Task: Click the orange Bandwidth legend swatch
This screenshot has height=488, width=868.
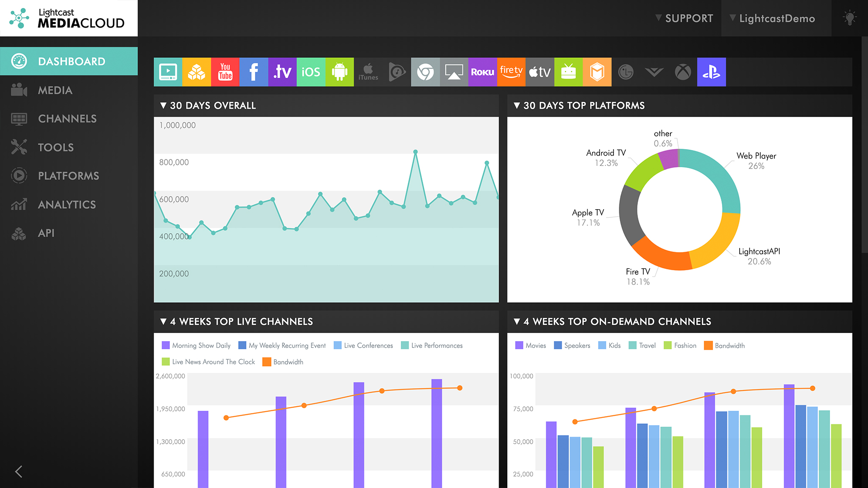Action: tap(267, 362)
